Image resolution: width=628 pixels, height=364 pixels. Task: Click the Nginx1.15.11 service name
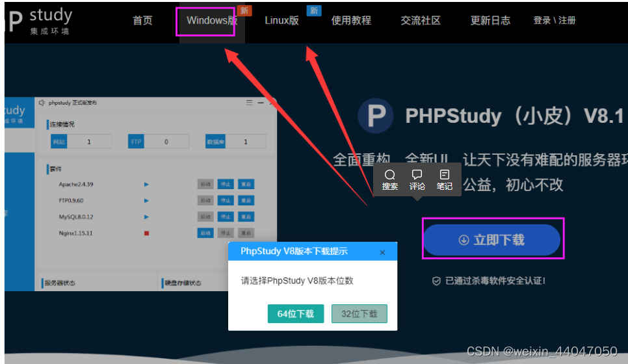(x=75, y=233)
